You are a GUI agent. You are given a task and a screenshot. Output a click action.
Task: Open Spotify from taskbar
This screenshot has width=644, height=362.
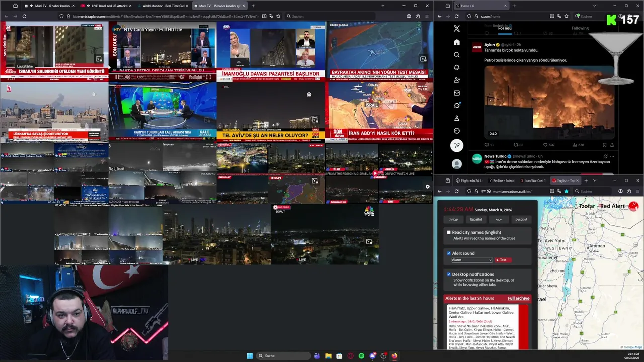tap(361, 356)
